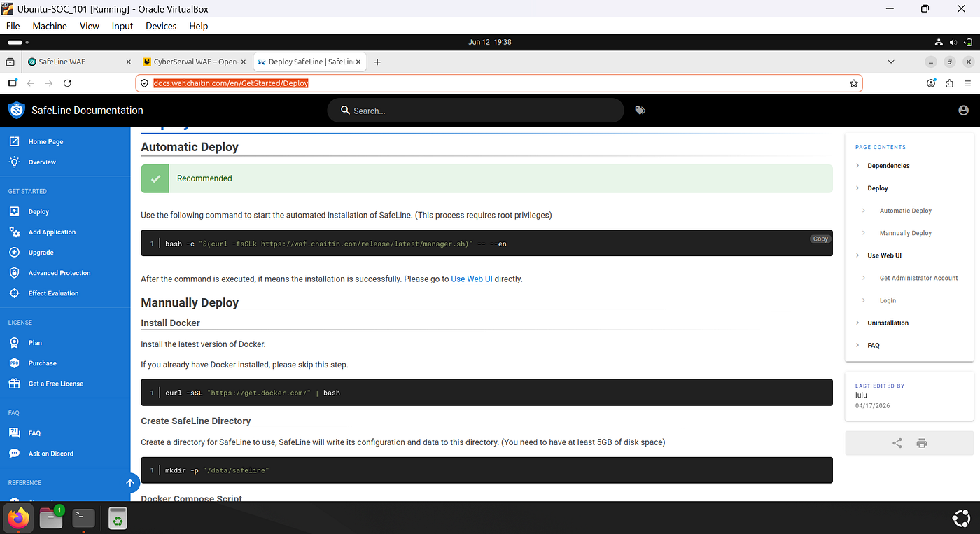Open the Get a Free License link
This screenshot has width=980, height=534.
click(x=56, y=384)
